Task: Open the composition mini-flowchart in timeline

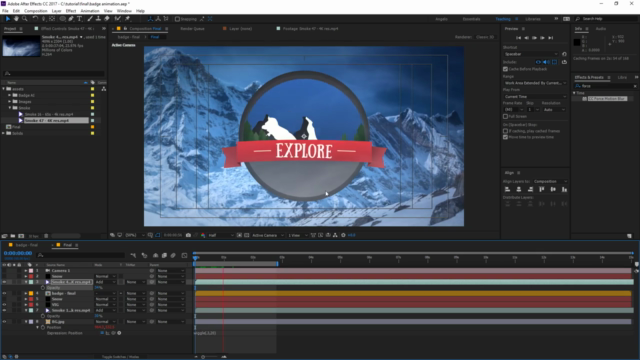Action: coord(133,256)
